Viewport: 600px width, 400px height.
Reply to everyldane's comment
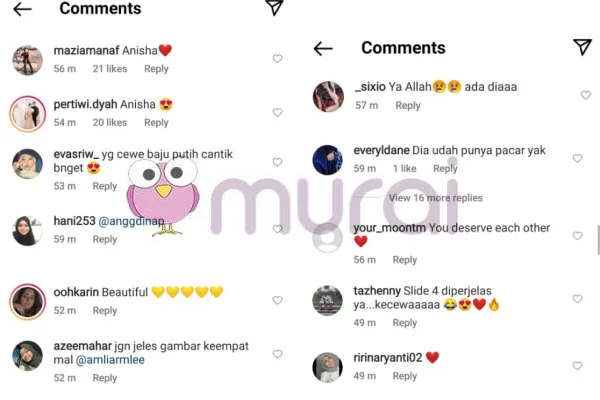445,168
